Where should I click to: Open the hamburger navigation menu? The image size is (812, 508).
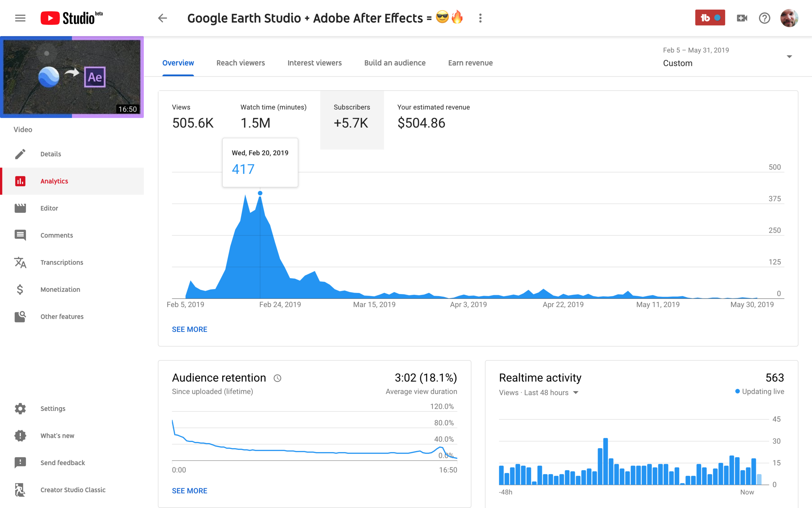coord(20,18)
